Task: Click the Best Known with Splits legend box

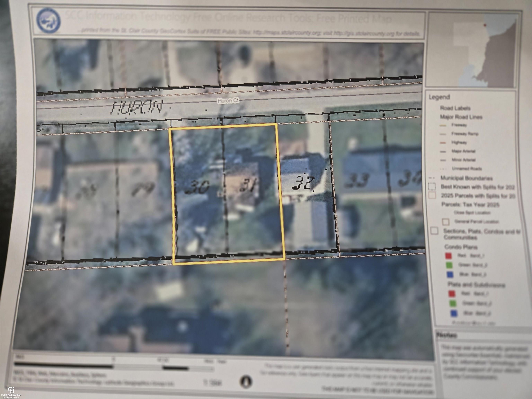Action: pos(432,187)
